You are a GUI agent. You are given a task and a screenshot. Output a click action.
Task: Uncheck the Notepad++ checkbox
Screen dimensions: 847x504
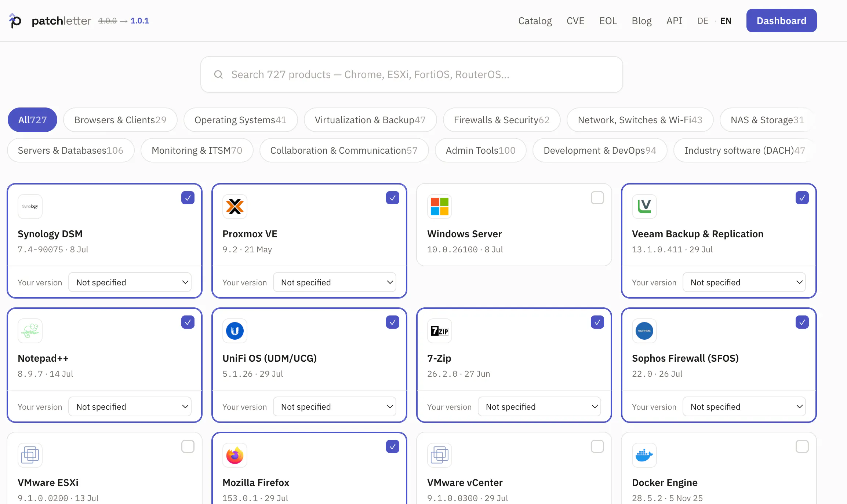pyautogui.click(x=188, y=322)
